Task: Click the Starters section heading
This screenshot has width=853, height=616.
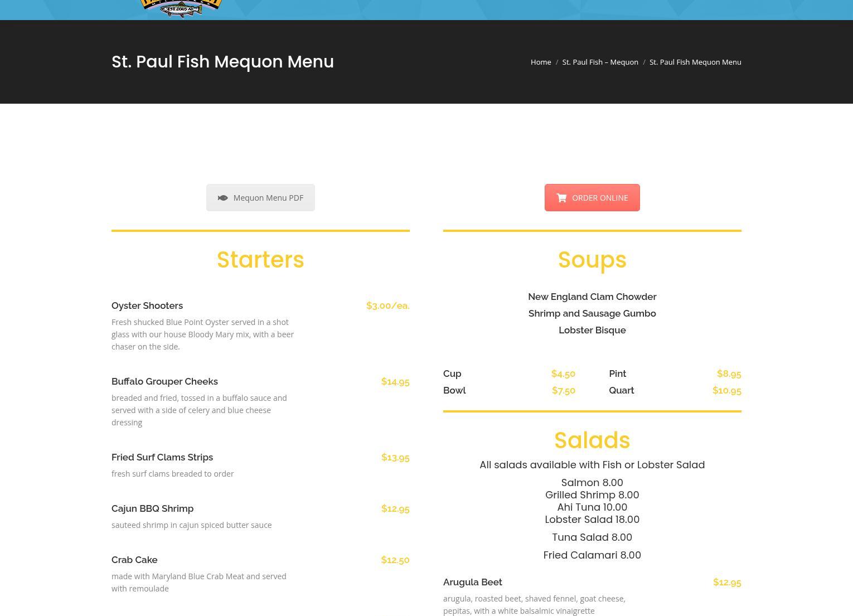Action: click(x=260, y=260)
